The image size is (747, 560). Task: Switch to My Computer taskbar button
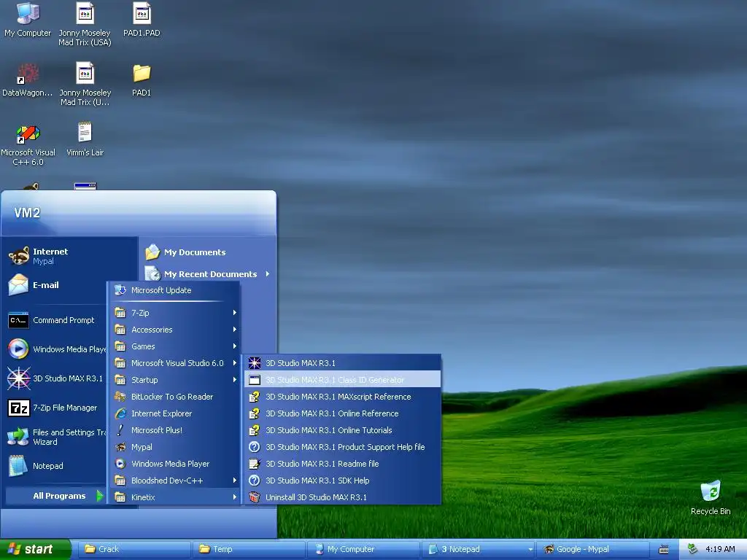tap(363, 549)
